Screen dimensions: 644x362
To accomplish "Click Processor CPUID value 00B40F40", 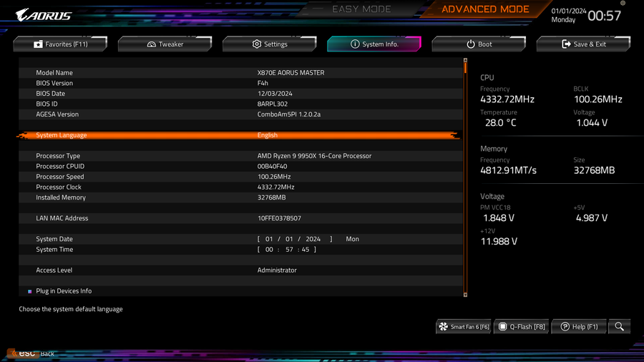I will point(272,166).
